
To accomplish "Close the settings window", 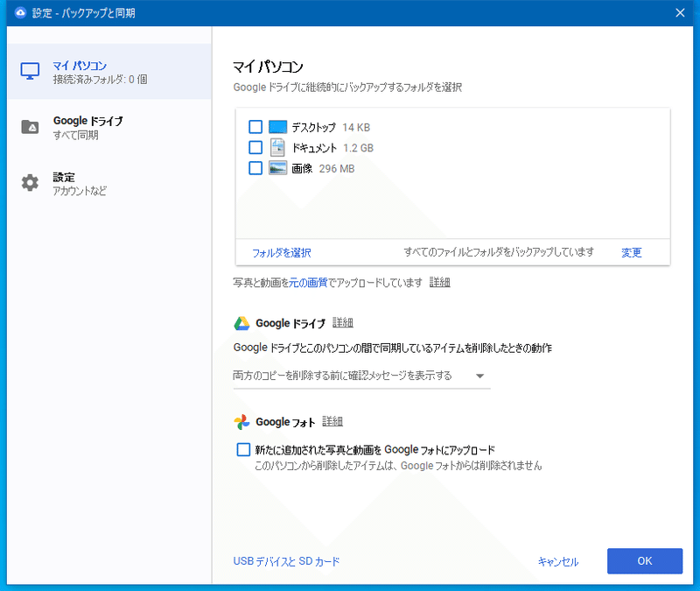I will pos(680,12).
